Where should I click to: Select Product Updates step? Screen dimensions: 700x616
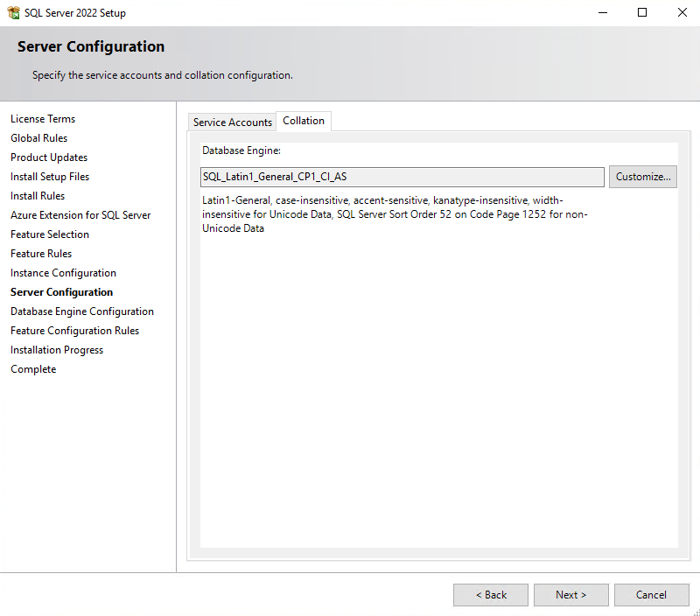[x=49, y=157]
